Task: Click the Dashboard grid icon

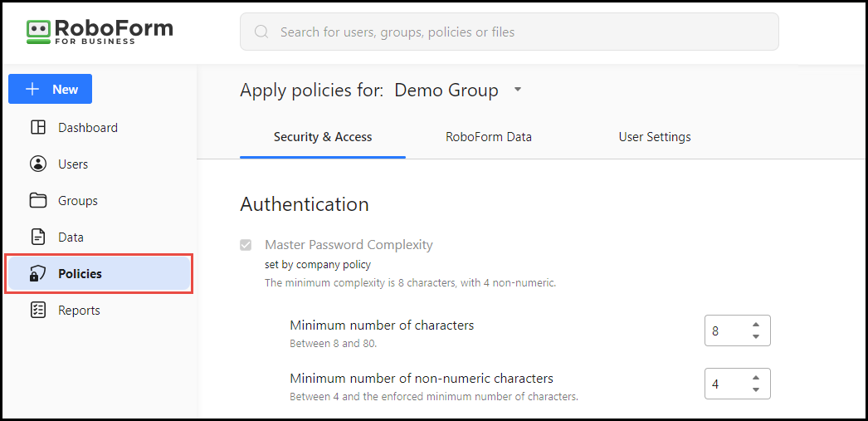Action: click(x=37, y=127)
